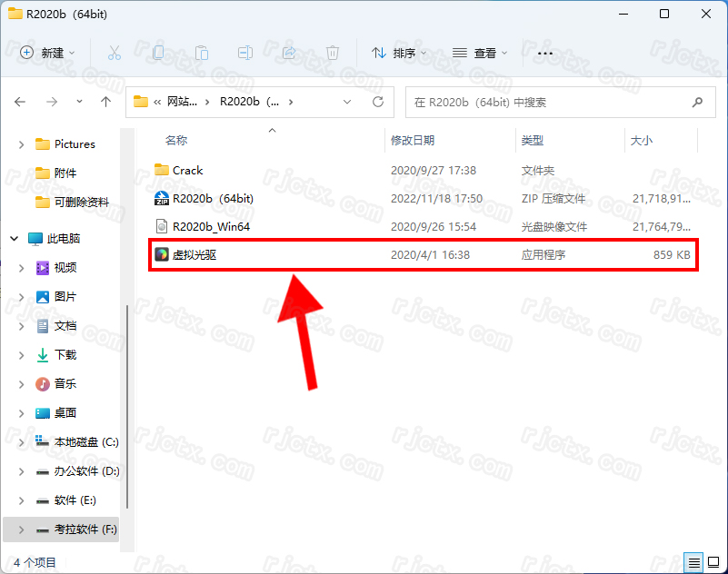
Task: Switch to details view layout icon
Action: pos(693,562)
